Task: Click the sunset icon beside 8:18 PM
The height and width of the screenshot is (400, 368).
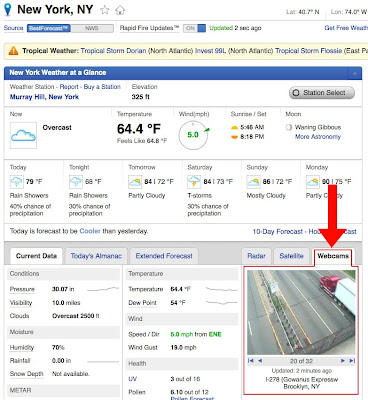Action: click(x=234, y=137)
